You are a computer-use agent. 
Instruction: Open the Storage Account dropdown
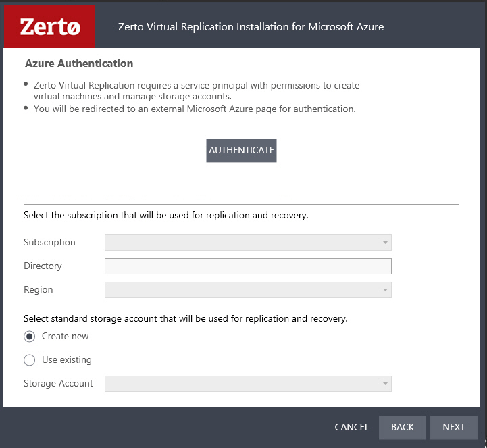click(248, 384)
